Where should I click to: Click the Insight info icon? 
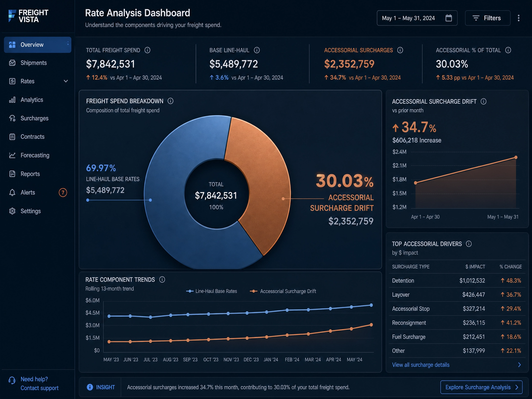pos(90,387)
